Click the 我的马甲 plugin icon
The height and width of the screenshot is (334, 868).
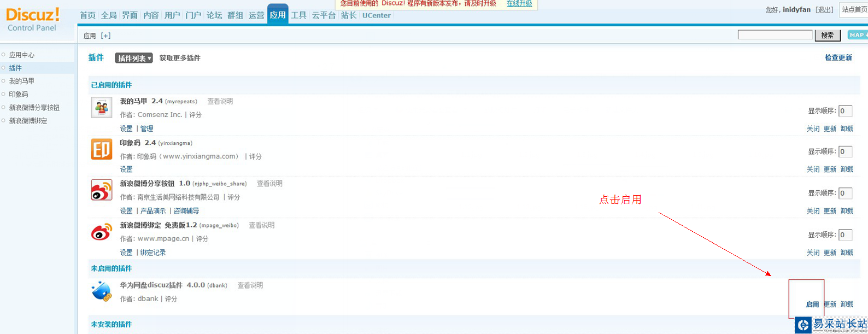click(x=102, y=107)
